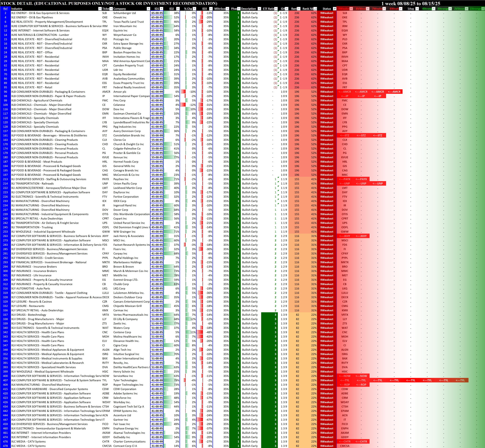Open the 5Avg column filter arrow

tap(417, 9)
